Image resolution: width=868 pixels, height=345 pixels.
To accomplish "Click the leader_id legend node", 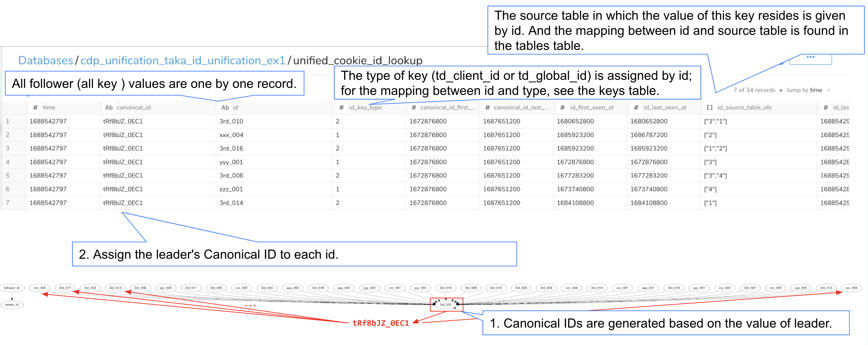I will click(x=12, y=304).
